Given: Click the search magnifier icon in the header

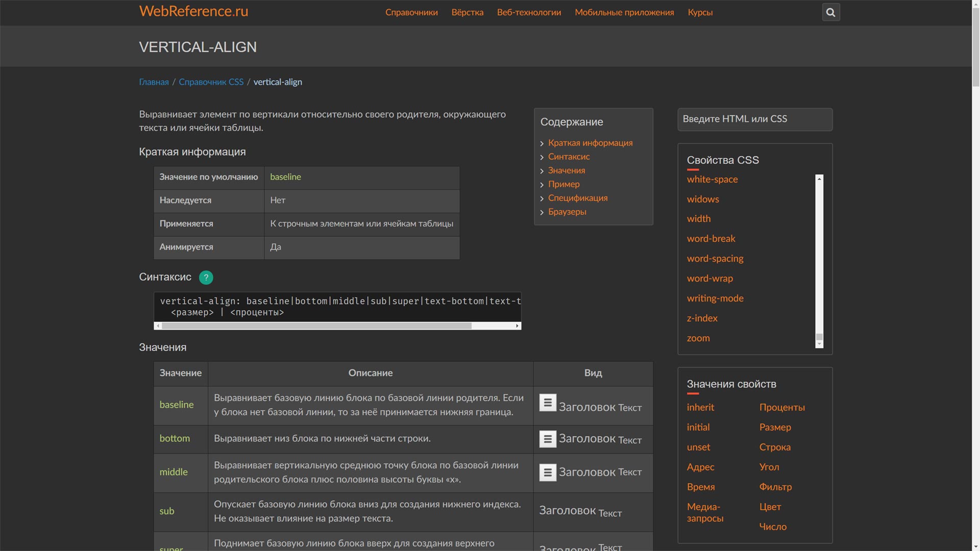Looking at the screenshot, I should (x=830, y=12).
